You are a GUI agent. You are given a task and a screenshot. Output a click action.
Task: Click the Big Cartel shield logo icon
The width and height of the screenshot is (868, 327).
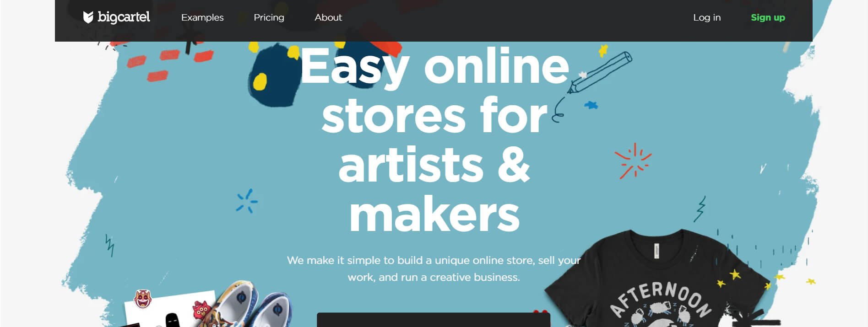click(x=88, y=17)
